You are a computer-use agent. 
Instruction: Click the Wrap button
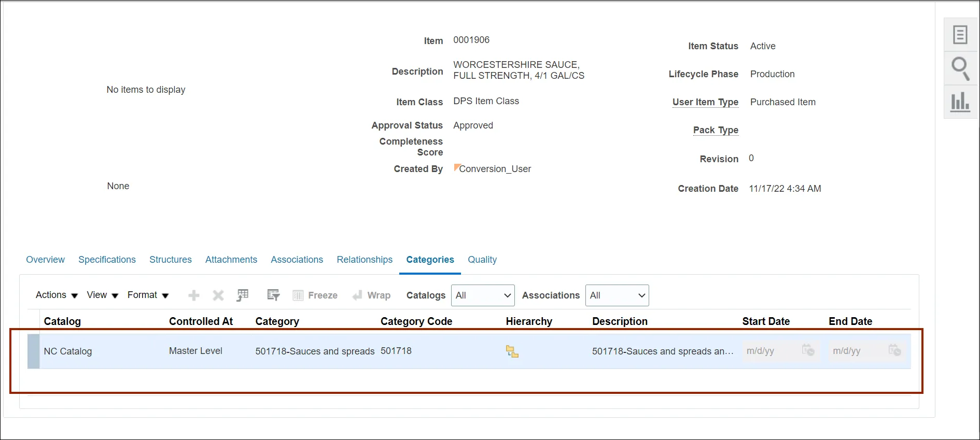point(371,295)
